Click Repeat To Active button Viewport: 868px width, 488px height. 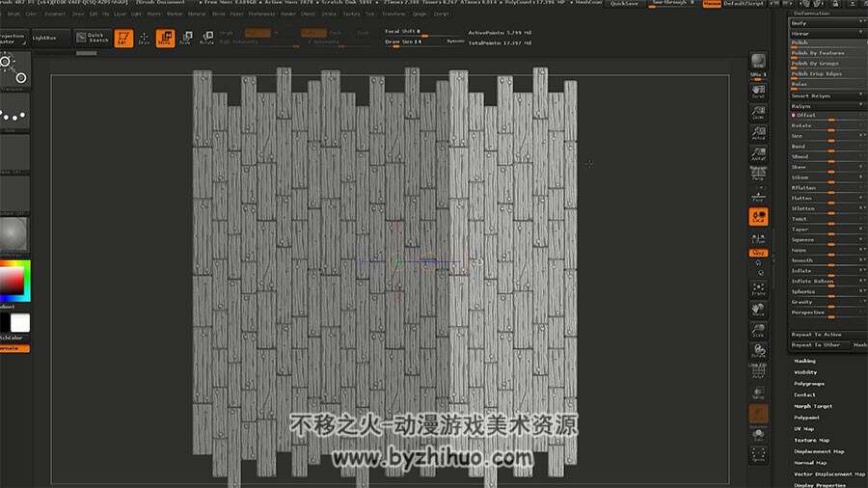[827, 335]
